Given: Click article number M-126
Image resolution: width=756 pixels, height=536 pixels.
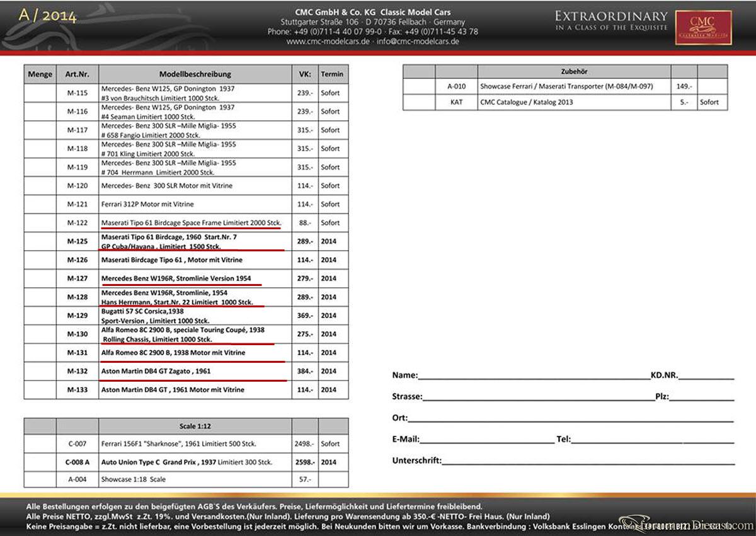Looking at the screenshot, I should 77,260.
